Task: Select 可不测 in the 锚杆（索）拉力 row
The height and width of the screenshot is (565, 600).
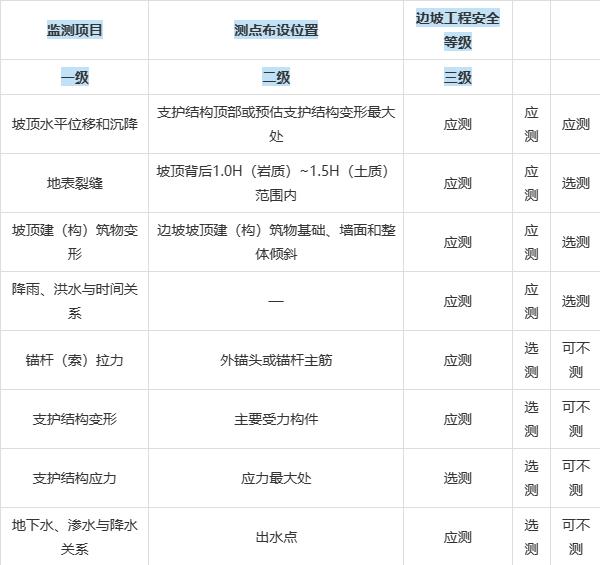Action: tap(576, 360)
